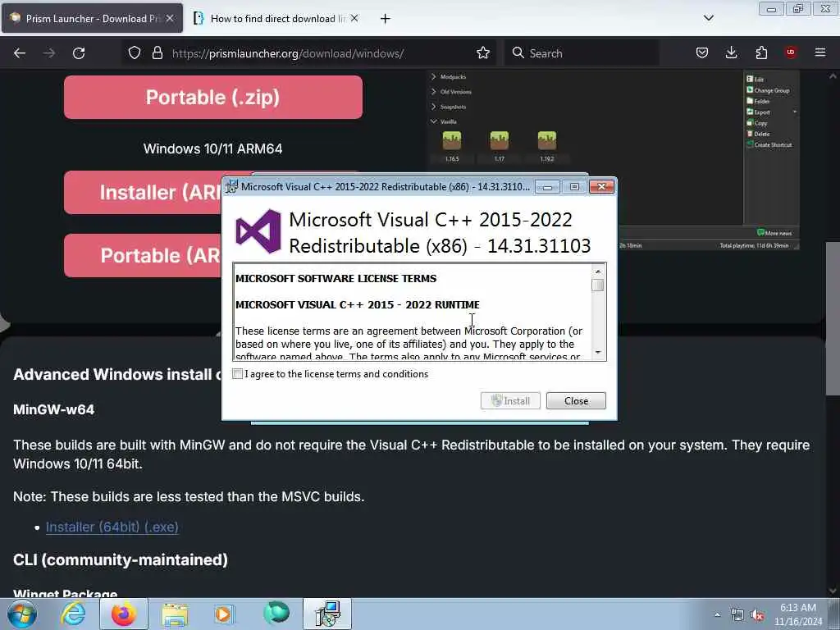This screenshot has width=840, height=630.
Task: Close the Prism Launcher tab
Action: [x=170, y=18]
